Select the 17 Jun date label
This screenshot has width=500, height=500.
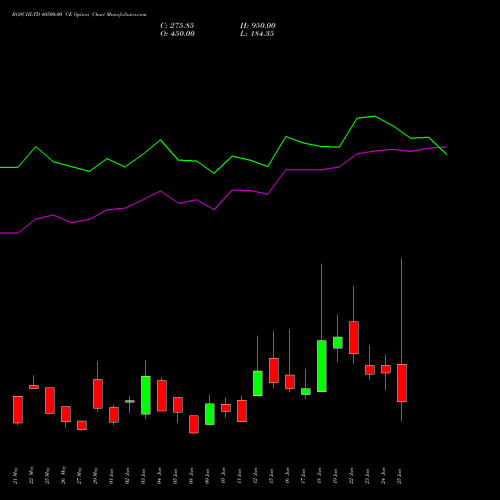[304, 476]
